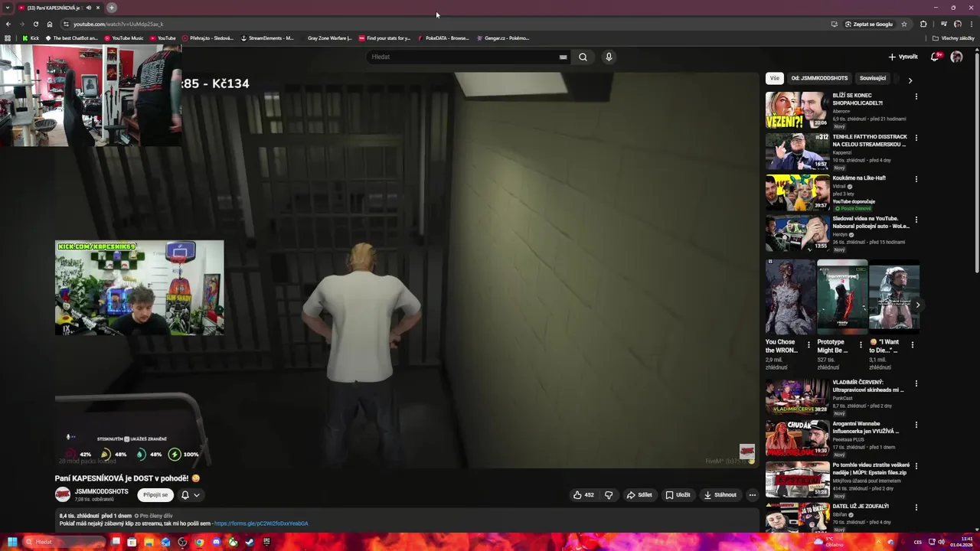Image resolution: width=980 pixels, height=551 pixels.
Task: Open 'Prototype Might Be...' short
Action: pyautogui.click(x=841, y=297)
